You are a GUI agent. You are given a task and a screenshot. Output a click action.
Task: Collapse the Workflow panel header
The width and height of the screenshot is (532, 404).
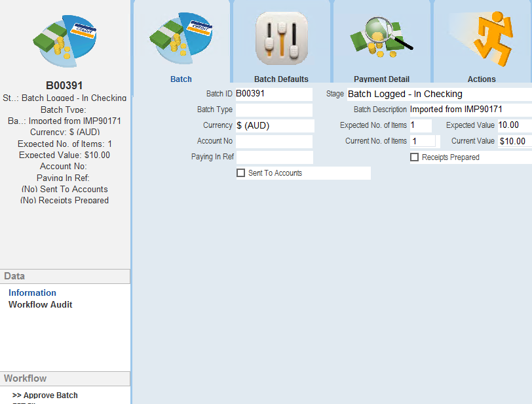click(x=65, y=378)
